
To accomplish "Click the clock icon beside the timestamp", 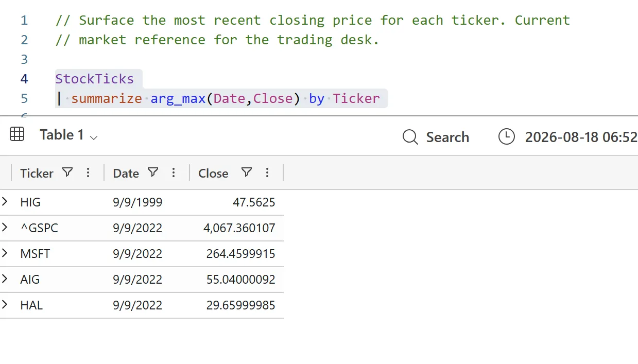I will point(507,136).
